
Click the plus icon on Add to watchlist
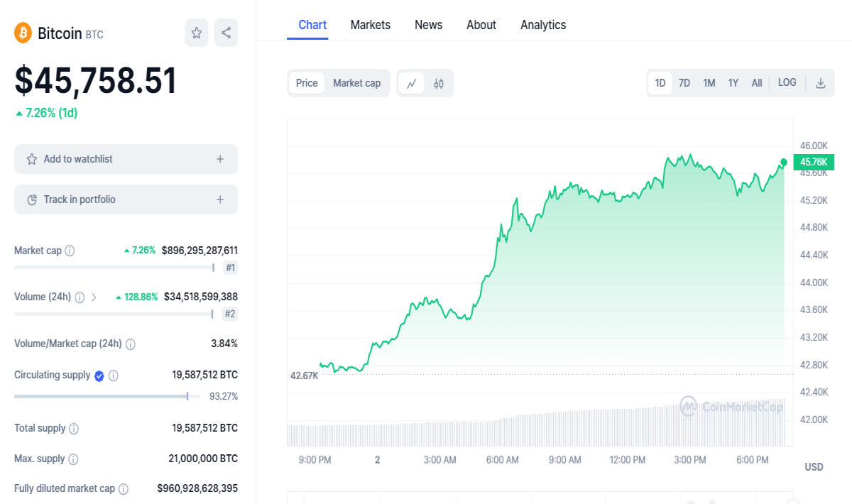(220, 159)
